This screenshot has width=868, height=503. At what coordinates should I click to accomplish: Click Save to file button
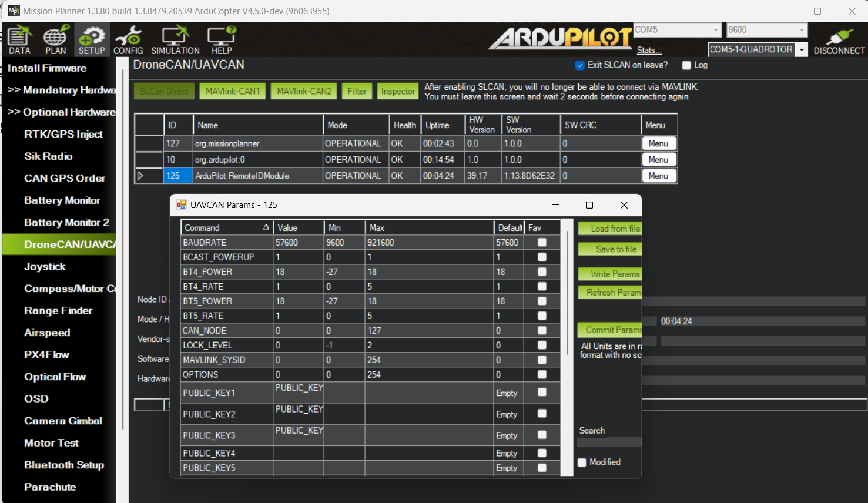click(609, 249)
